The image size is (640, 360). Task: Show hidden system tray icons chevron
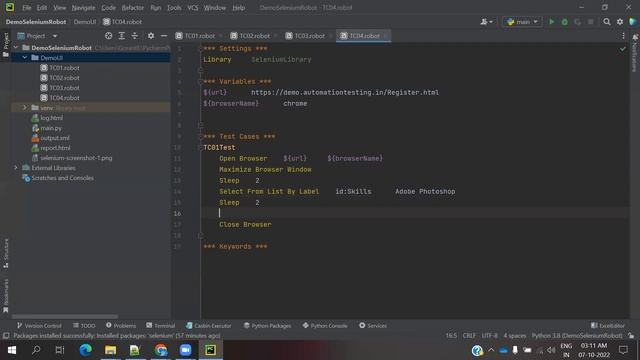click(x=491, y=350)
